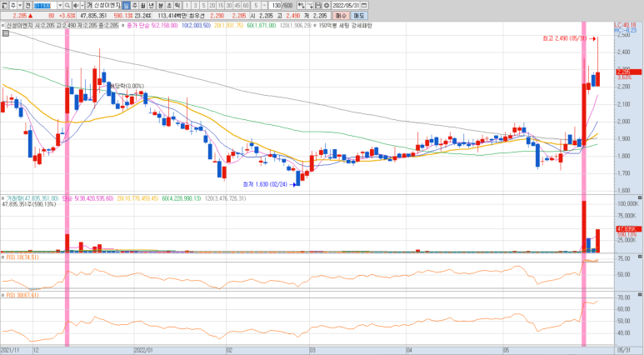Click the RSI 30 panel corner button on right axis

(x=640, y=295)
